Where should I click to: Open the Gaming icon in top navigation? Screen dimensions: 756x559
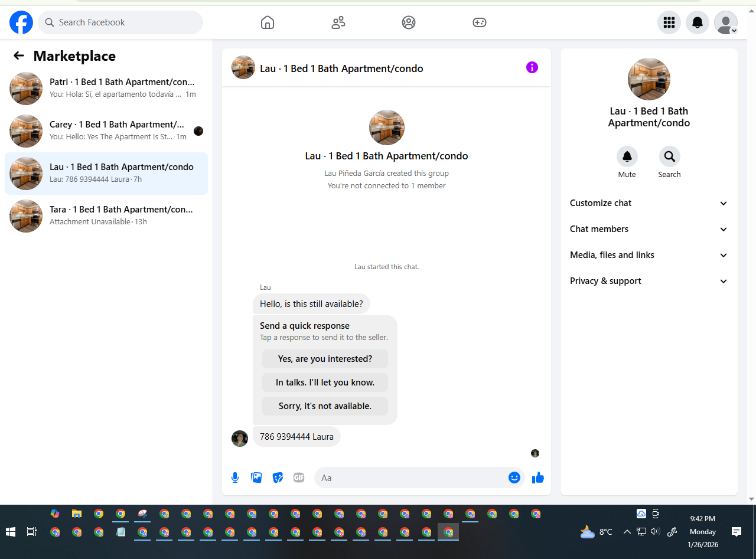[480, 22]
